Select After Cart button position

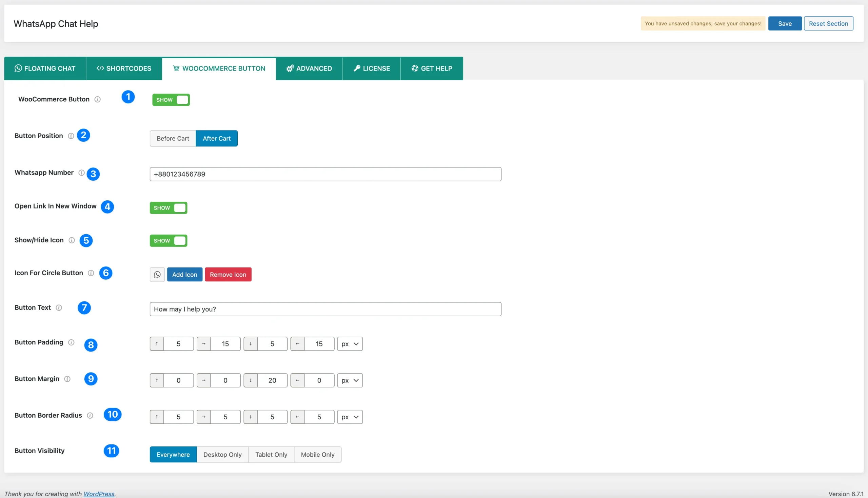point(216,139)
